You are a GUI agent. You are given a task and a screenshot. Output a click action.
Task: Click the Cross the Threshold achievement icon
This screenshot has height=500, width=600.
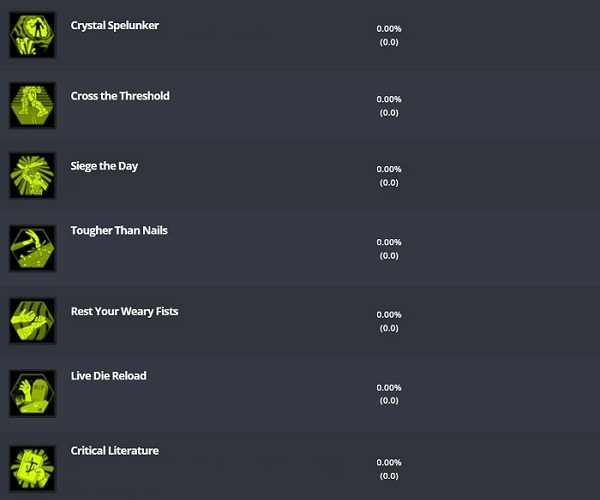(33, 105)
